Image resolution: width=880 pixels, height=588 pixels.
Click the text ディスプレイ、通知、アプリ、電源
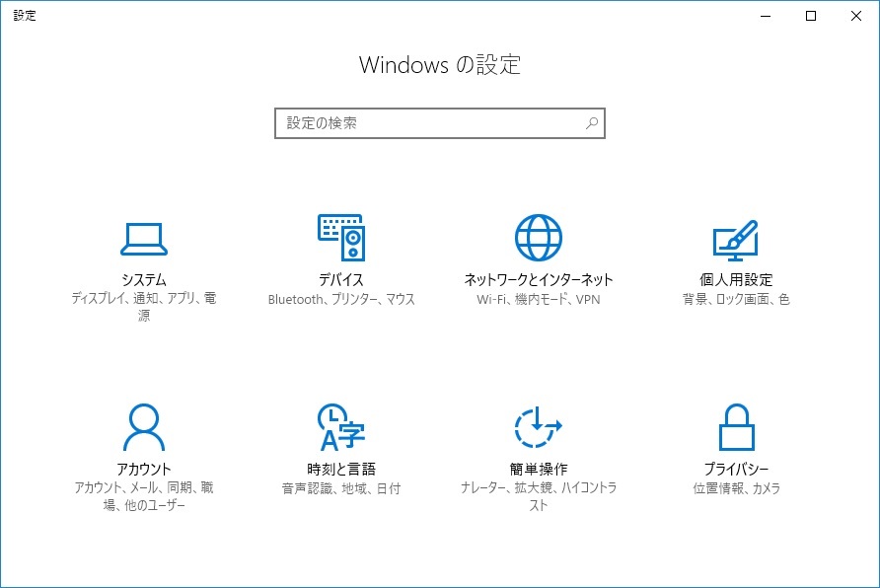tap(144, 307)
